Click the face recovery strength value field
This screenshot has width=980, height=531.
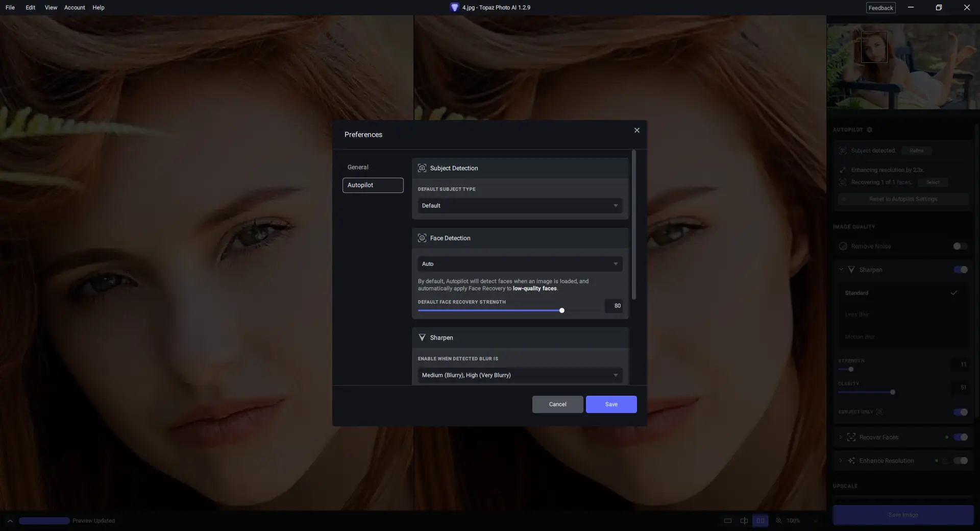pos(614,306)
